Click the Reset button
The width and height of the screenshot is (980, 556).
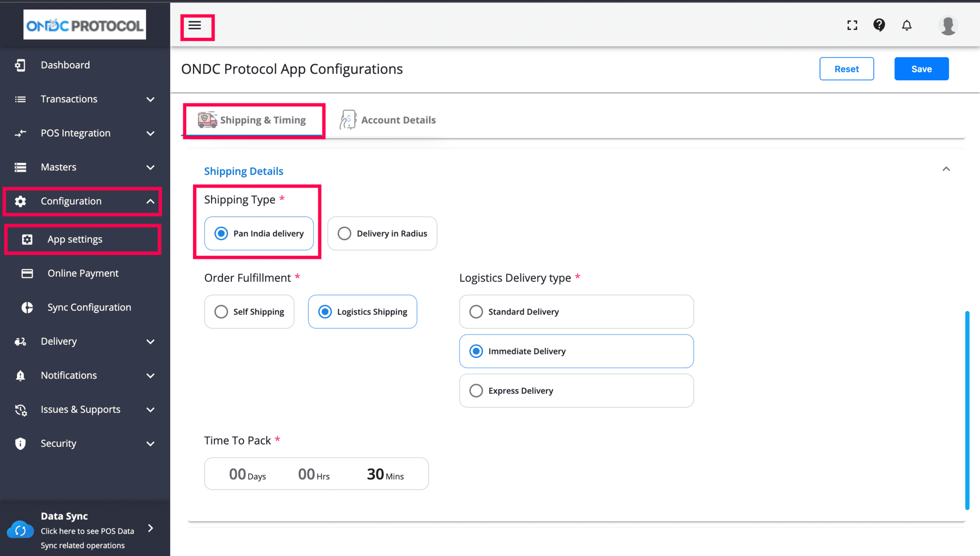pos(846,69)
